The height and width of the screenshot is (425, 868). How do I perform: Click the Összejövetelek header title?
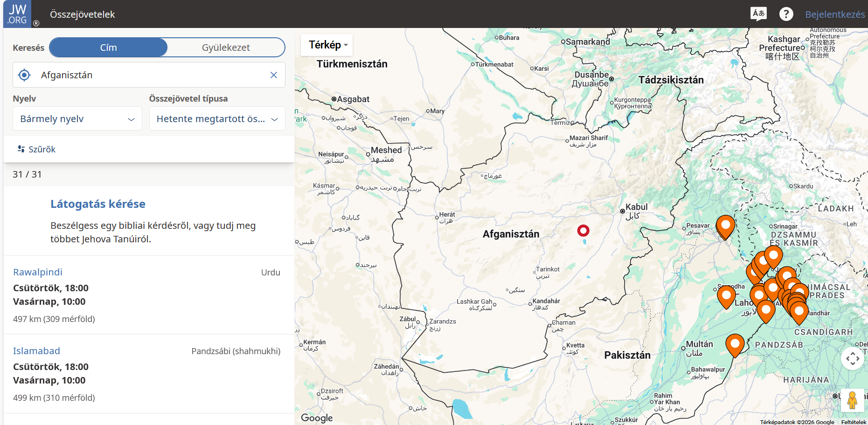point(83,14)
